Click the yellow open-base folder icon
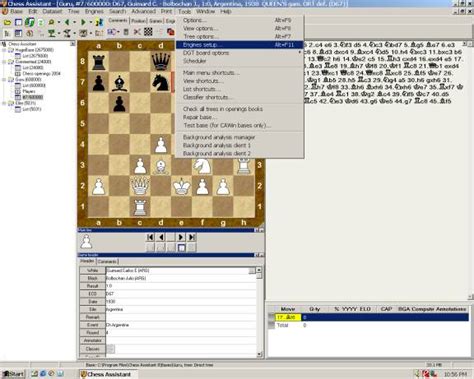The height and width of the screenshot is (379, 474). click(x=7, y=22)
